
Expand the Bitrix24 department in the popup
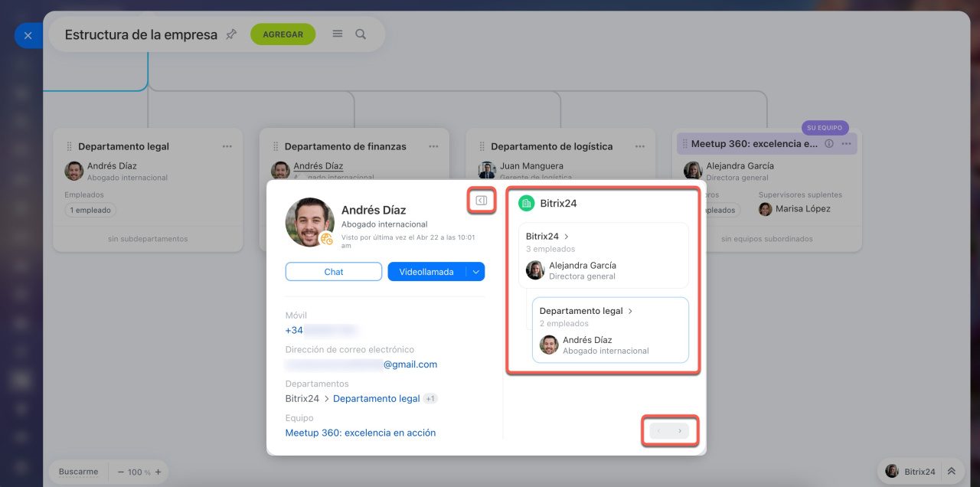(547, 236)
